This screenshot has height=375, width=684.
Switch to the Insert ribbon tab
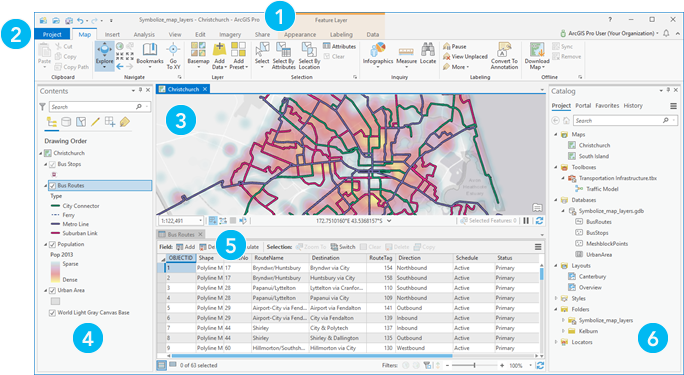coord(112,34)
